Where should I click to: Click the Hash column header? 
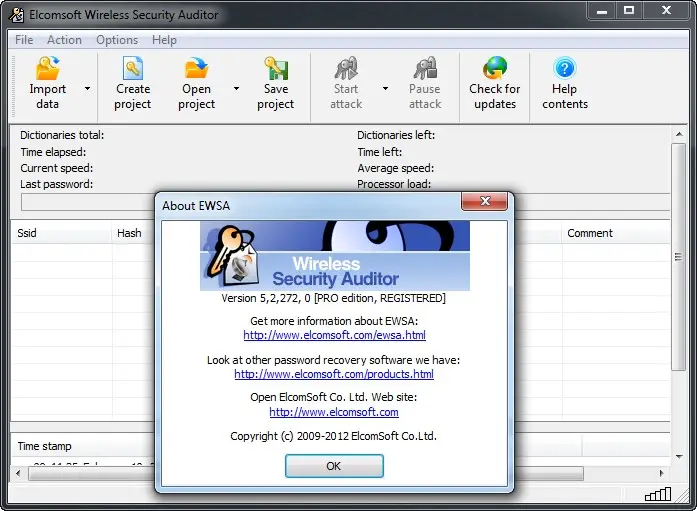pos(129,233)
